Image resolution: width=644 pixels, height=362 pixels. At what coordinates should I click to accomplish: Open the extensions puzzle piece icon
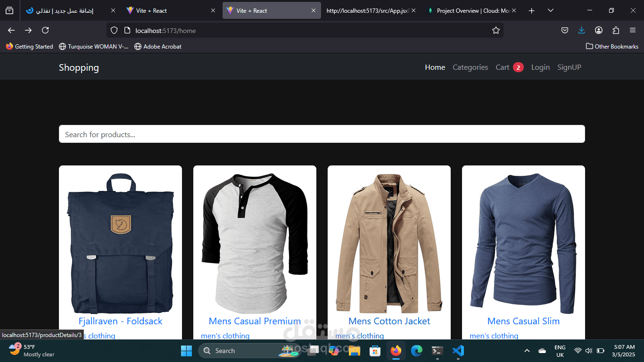tap(615, 30)
